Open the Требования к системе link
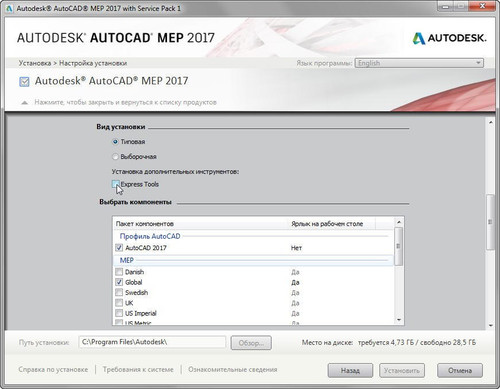Screen dimensions: 500x389 point(138,369)
